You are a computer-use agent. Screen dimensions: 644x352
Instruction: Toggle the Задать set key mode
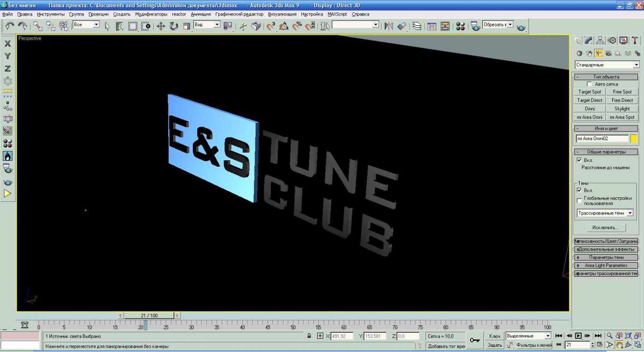click(x=495, y=345)
